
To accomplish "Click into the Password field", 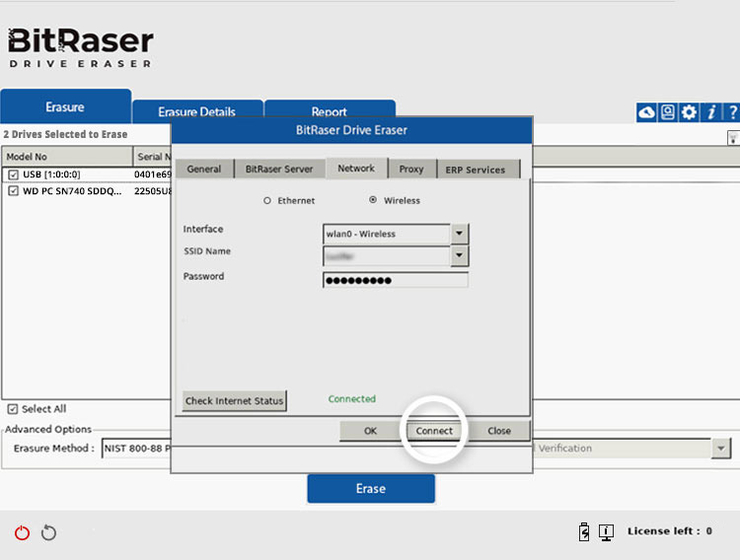I will [x=396, y=280].
